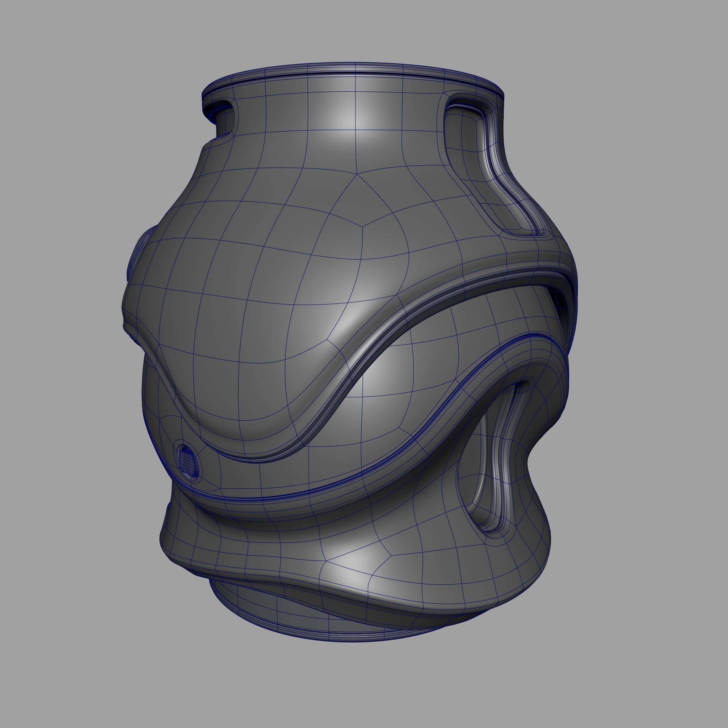Click the pole vertex just below the neck center
The width and height of the screenshot is (728, 728).
[357, 174]
